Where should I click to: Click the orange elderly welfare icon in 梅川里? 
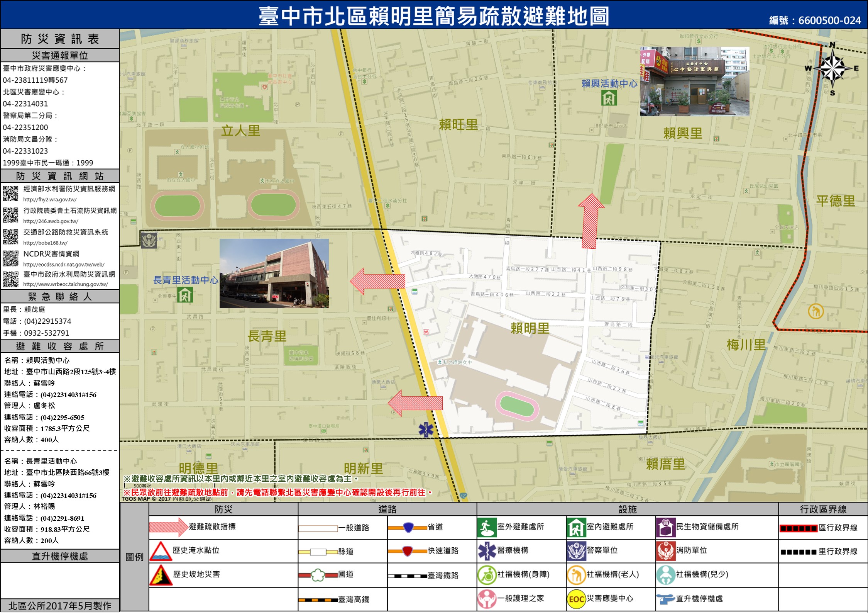click(816, 311)
